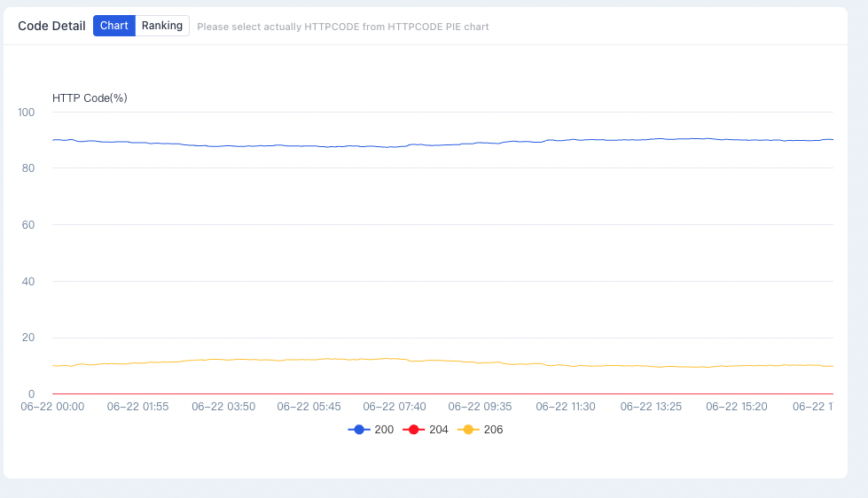Click the red 204 baseline on chart
The height and width of the screenshot is (498, 868).
click(442, 394)
